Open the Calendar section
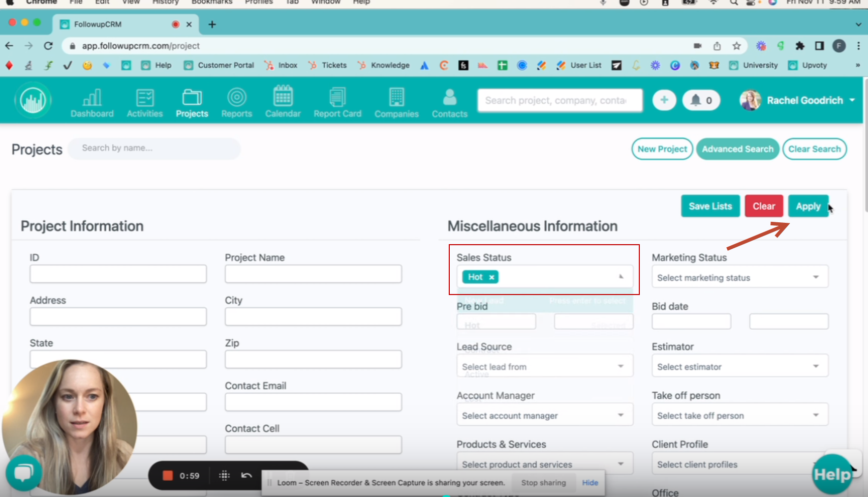The height and width of the screenshot is (497, 868). (x=283, y=102)
